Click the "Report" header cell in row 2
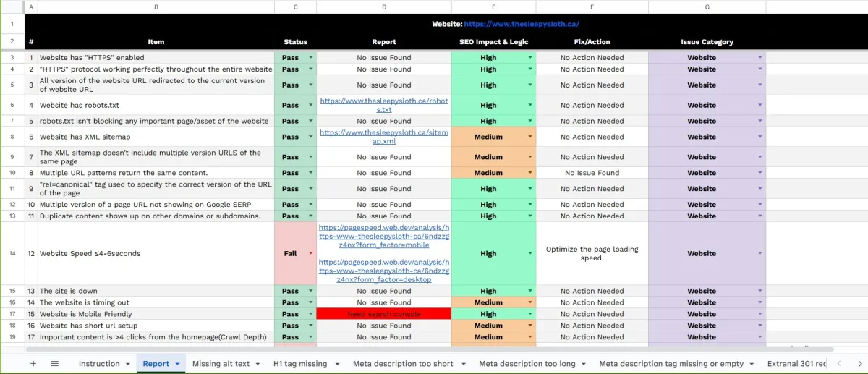 [384, 42]
